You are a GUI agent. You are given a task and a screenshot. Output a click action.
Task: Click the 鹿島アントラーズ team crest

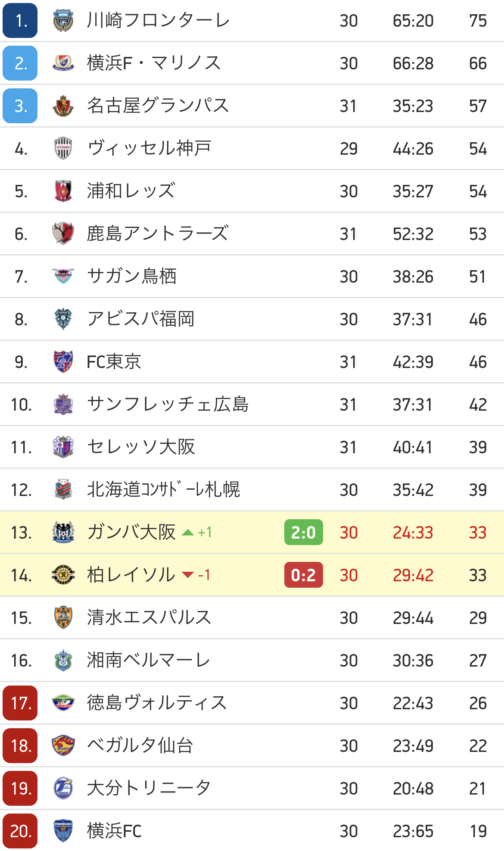pos(63,234)
